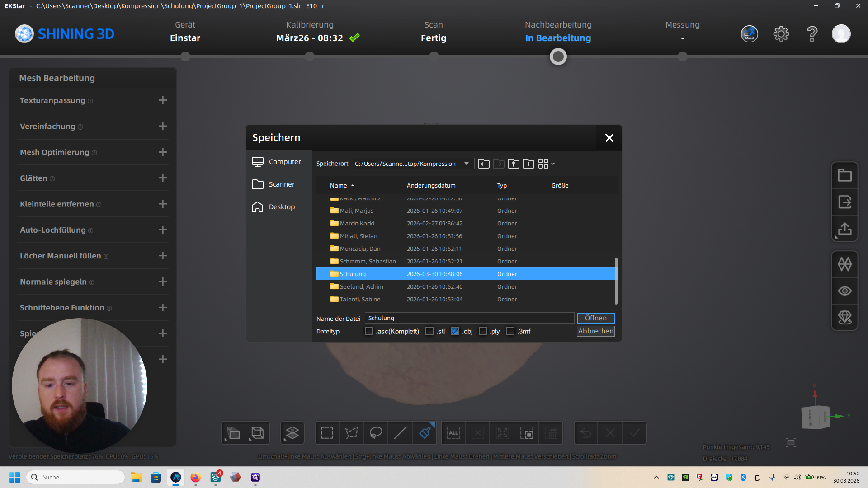Uncheck the .obj file type checkbox
The image size is (868, 488).
point(455,331)
